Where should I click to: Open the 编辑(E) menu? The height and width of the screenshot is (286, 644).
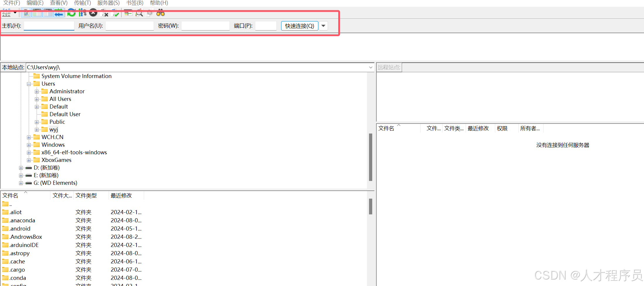tap(35, 3)
